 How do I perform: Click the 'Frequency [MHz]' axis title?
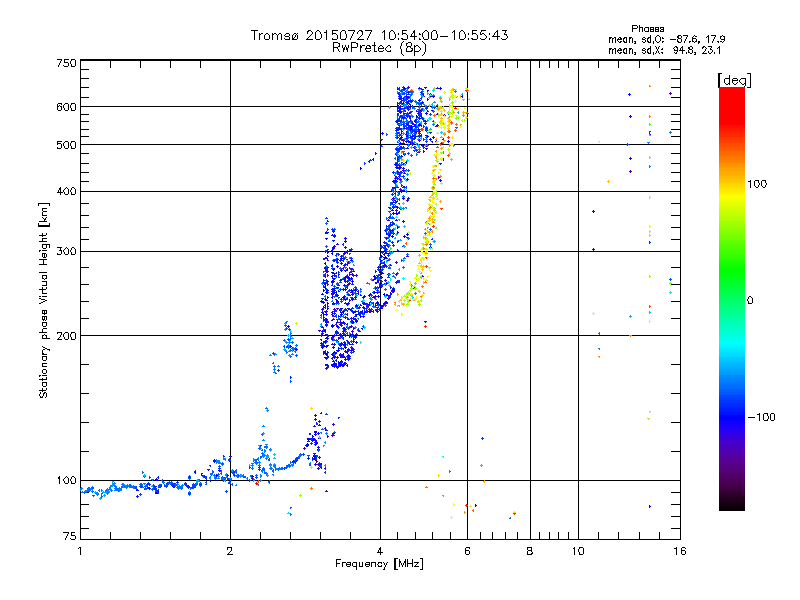pyautogui.click(x=379, y=564)
